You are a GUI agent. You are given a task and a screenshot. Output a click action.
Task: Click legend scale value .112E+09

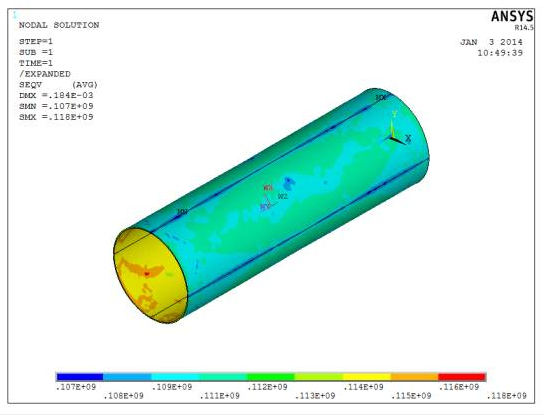[x=267, y=387]
